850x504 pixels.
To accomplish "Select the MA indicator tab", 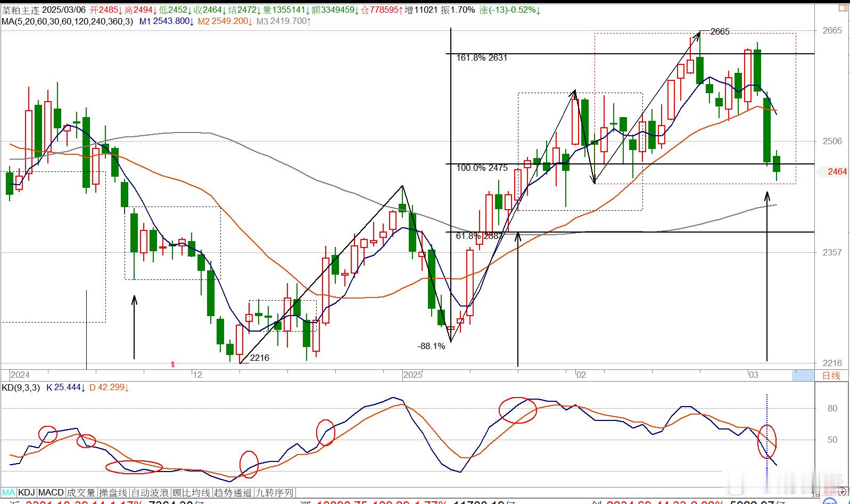I will click(x=10, y=493).
